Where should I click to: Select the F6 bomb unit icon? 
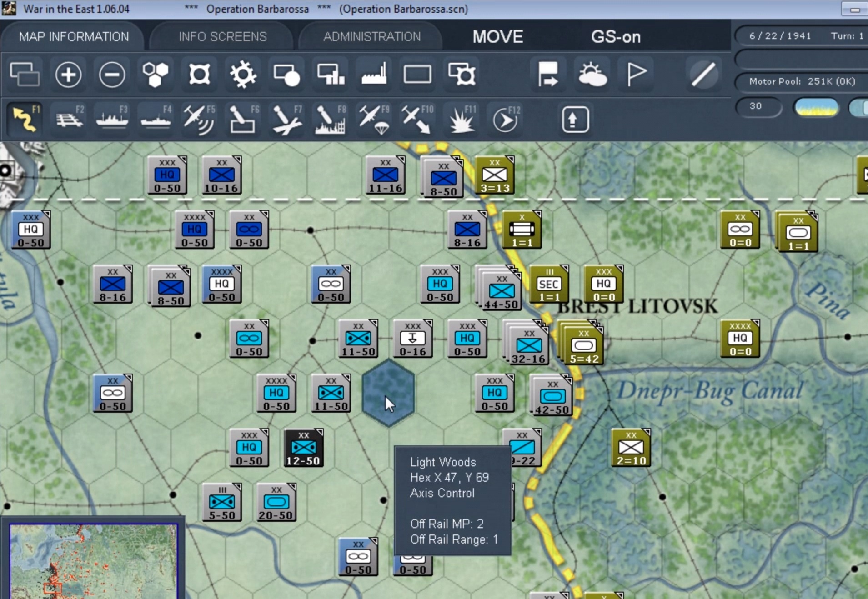(x=244, y=120)
